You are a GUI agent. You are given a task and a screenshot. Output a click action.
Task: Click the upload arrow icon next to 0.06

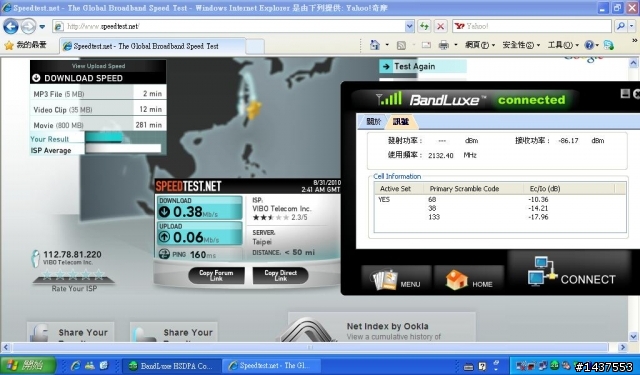click(x=164, y=237)
